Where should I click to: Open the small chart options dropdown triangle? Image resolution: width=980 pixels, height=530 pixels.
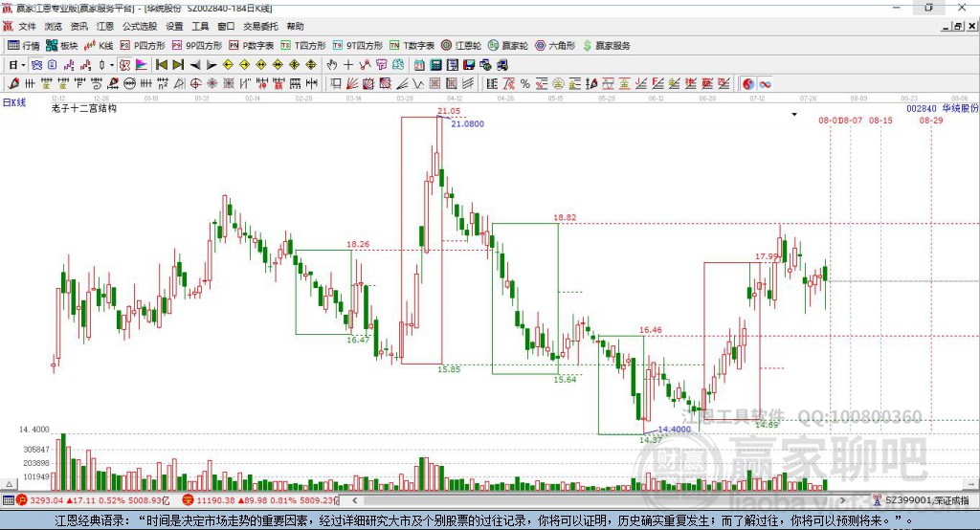(x=794, y=115)
